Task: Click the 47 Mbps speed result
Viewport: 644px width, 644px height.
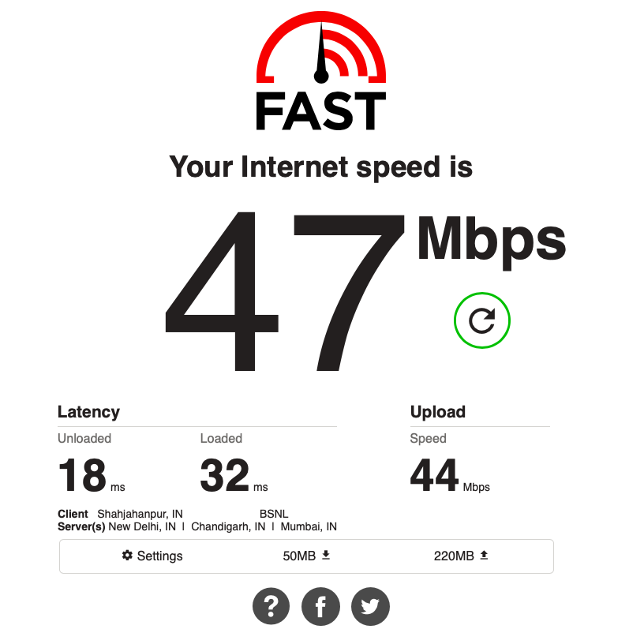Action: (x=365, y=291)
